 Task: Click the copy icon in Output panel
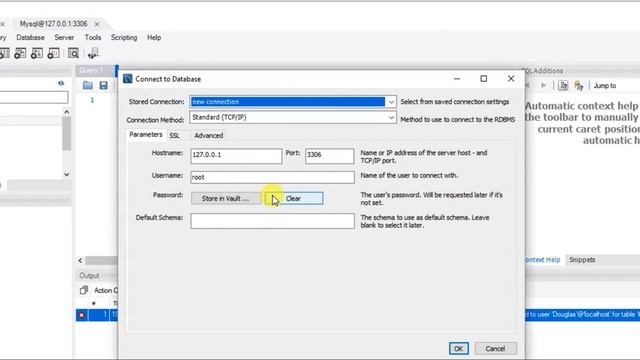(x=84, y=290)
